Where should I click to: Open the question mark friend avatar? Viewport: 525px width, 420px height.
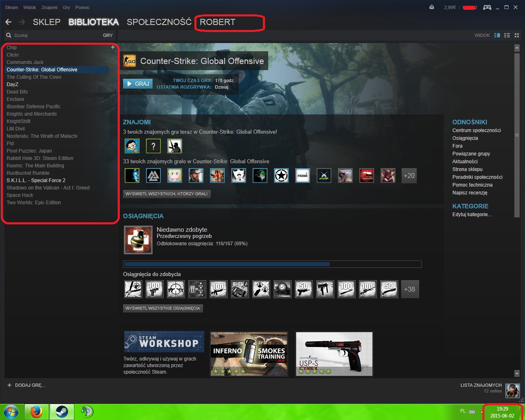coord(153,146)
